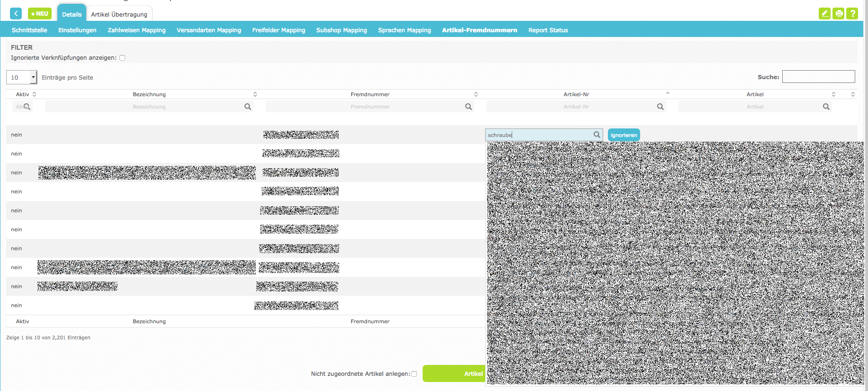Click the green NEU button
Screen dimensions: 868x391
tap(40, 14)
